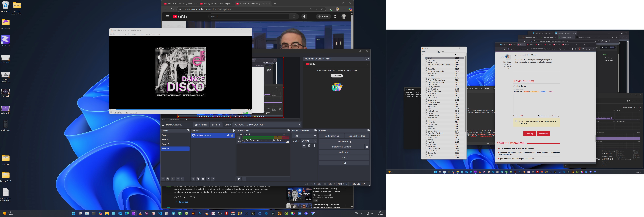644x217 pixels.
Task: Open the Audio Mixer footer menu (three dots)
Action: (244, 179)
